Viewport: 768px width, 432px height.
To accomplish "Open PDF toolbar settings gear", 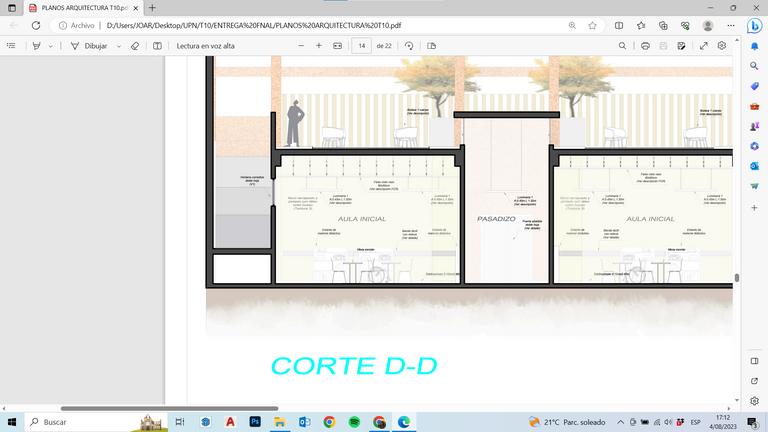I will pos(721,46).
